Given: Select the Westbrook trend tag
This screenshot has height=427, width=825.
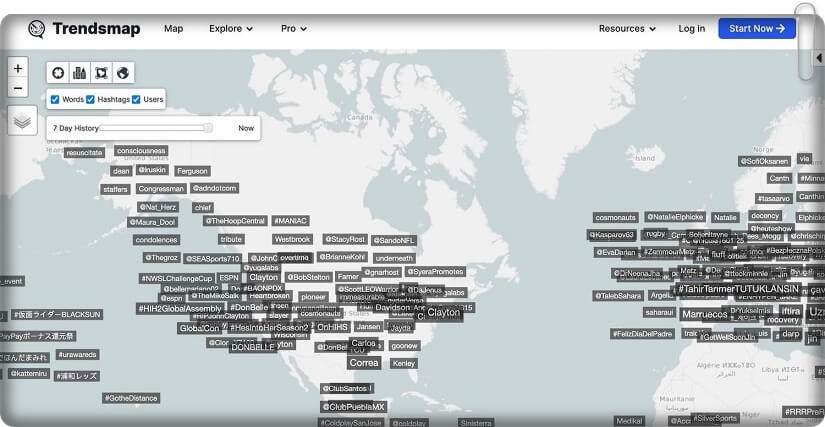Looking at the screenshot, I should click(x=293, y=239).
